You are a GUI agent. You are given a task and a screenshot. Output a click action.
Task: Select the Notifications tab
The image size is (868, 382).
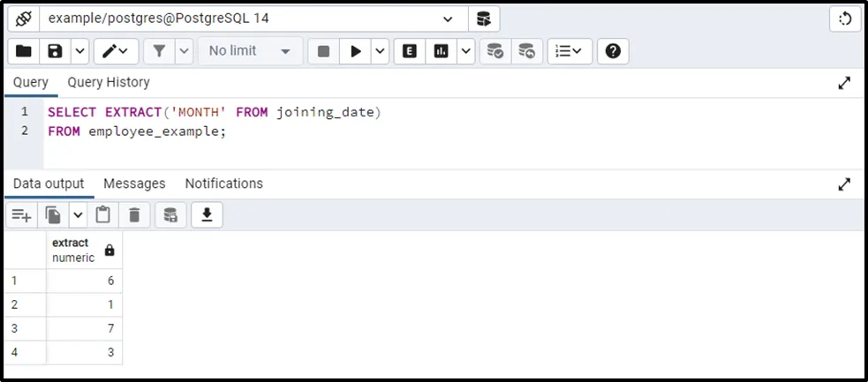(223, 184)
